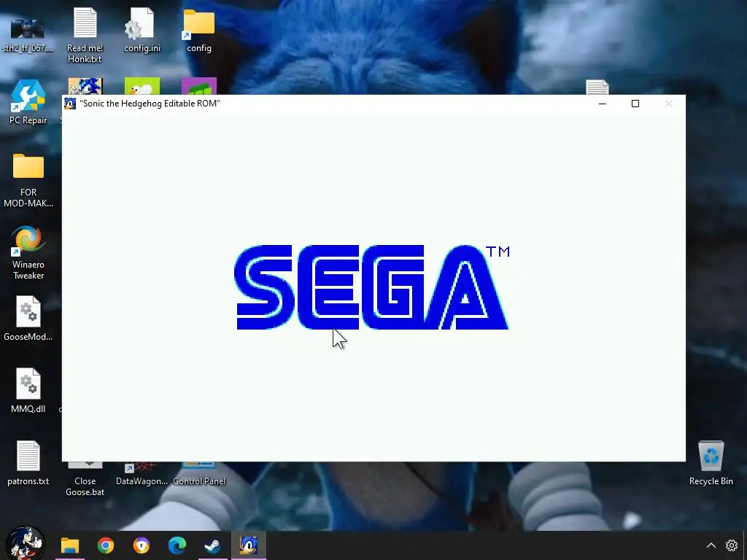Click the Sonic icon in the window title bar

coord(70,104)
